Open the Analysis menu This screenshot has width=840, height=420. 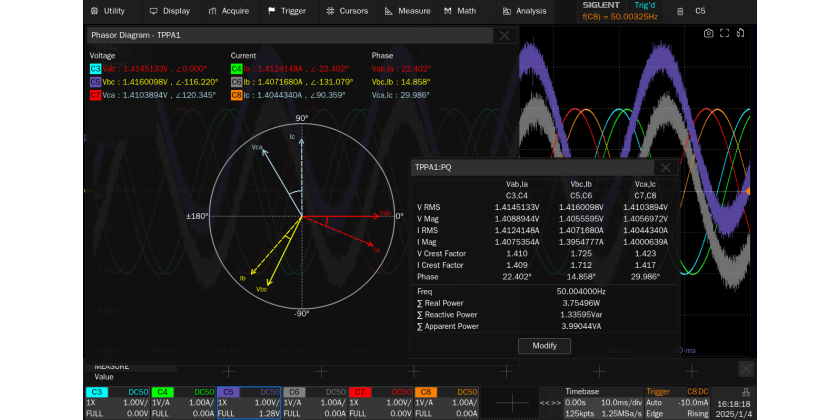coord(524,11)
